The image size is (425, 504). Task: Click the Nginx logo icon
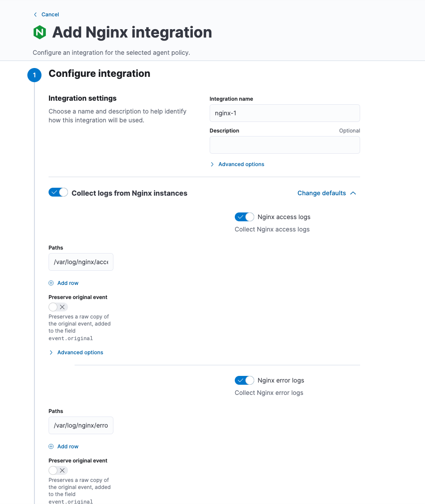tap(39, 32)
